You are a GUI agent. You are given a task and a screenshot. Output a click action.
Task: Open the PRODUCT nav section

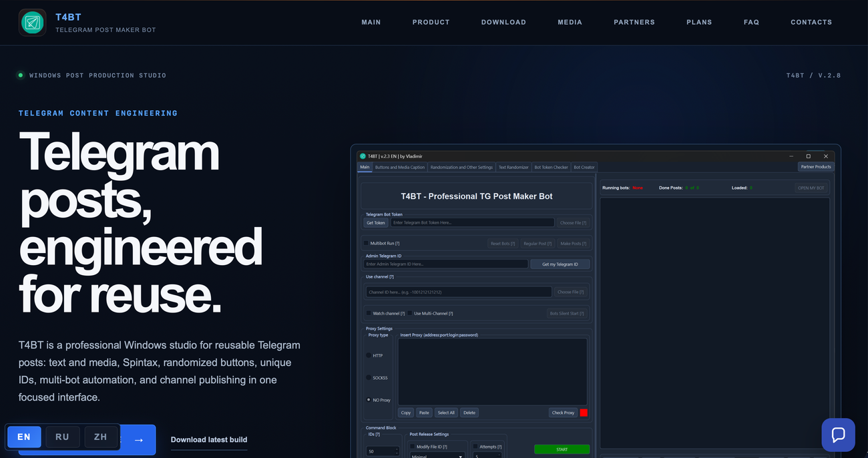click(431, 22)
